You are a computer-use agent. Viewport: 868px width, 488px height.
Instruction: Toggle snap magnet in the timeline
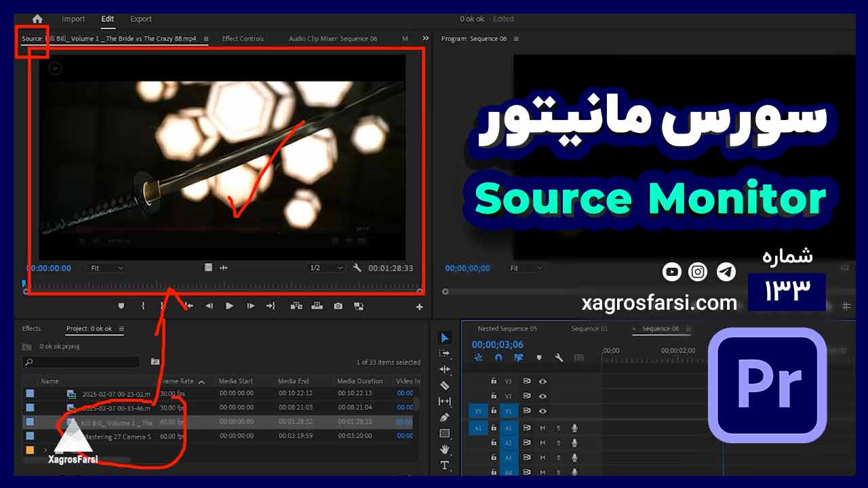(x=498, y=358)
